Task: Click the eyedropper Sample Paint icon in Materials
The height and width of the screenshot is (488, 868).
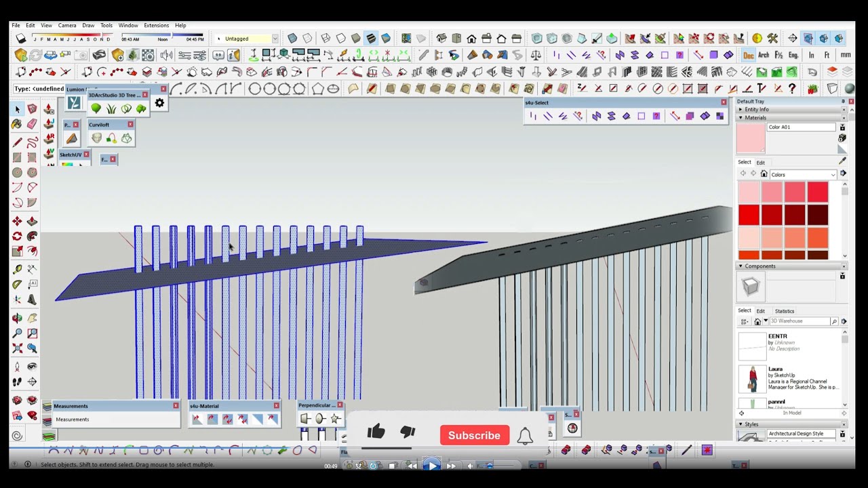Action: [842, 161]
